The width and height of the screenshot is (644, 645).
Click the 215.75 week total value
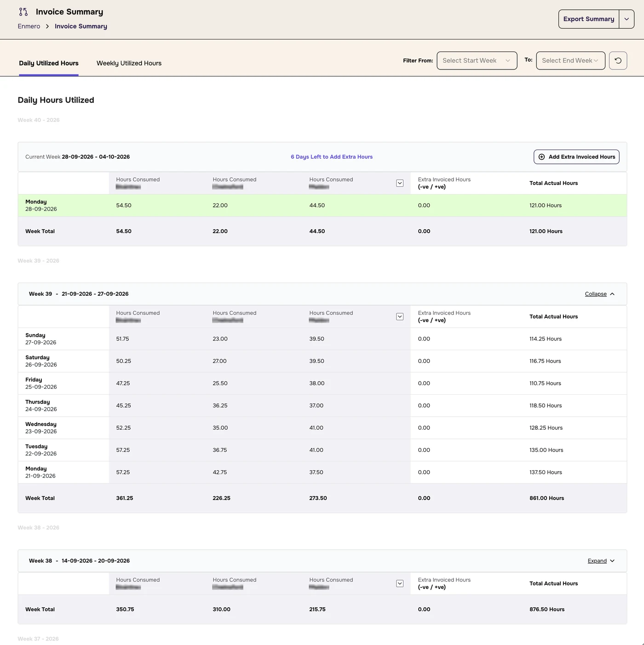(x=317, y=610)
